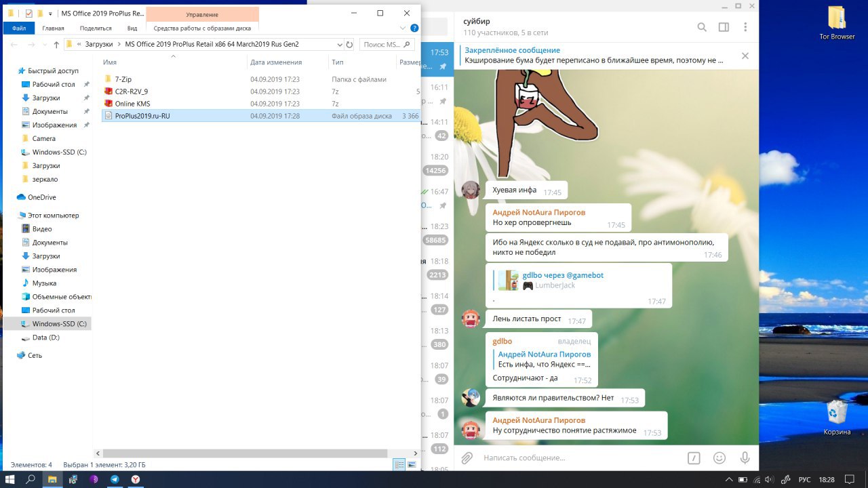Switch to the Главная ribbon tab
The width and height of the screenshot is (868, 488).
tap(53, 28)
